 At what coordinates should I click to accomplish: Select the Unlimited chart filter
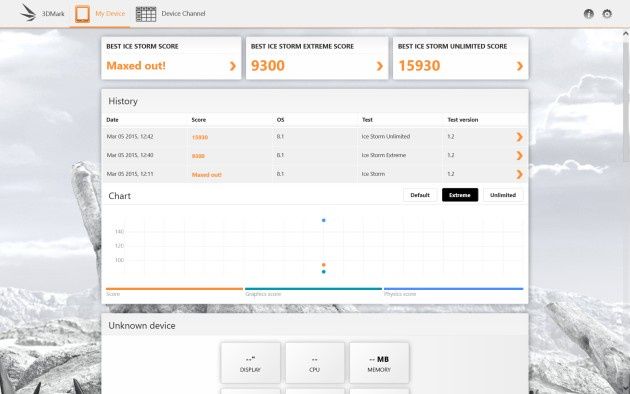click(503, 195)
